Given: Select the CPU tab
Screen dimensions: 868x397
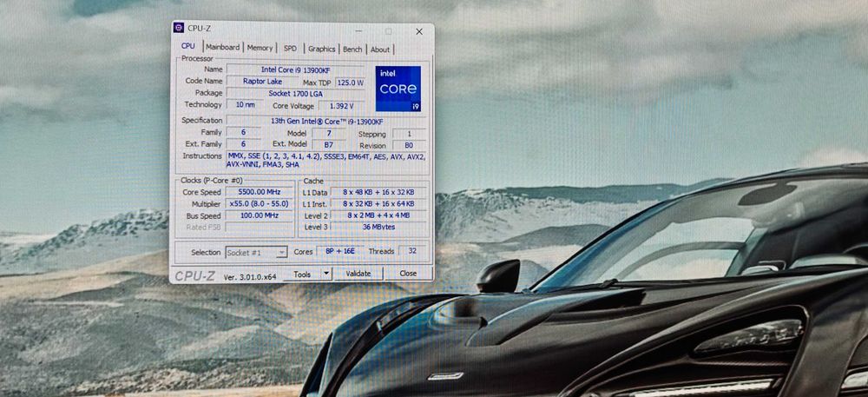Looking at the screenshot, I should pos(188,46).
